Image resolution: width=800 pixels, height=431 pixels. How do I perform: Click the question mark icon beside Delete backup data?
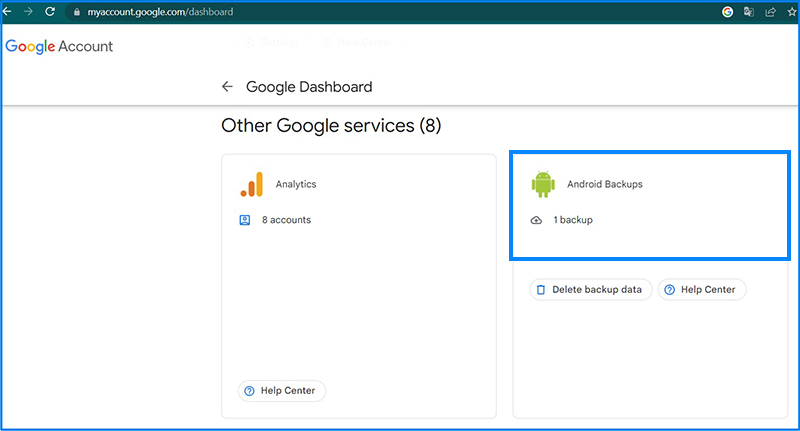[x=670, y=290]
